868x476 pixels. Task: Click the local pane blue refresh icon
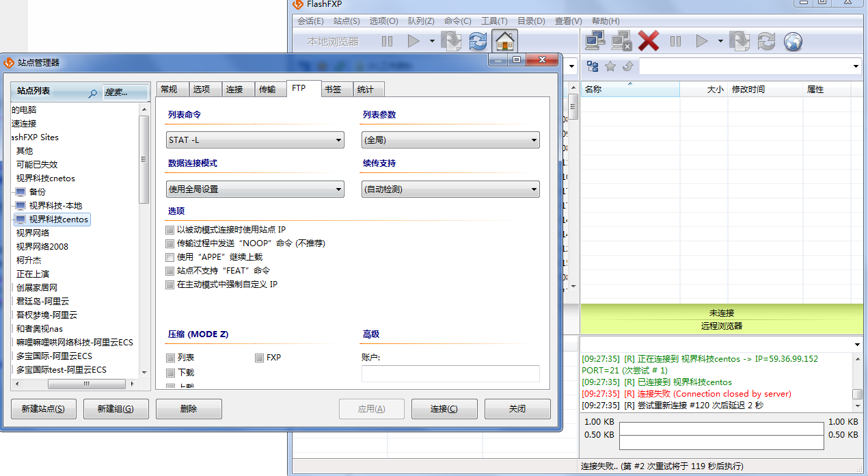pyautogui.click(x=478, y=41)
